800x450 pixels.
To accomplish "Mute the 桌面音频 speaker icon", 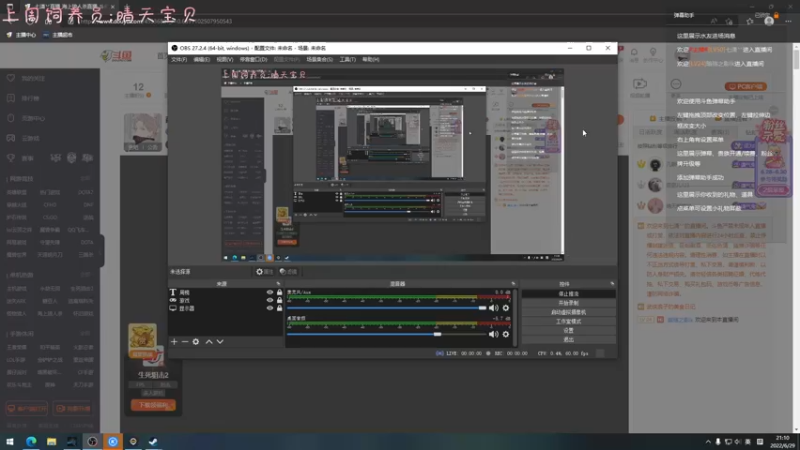I will (493, 334).
